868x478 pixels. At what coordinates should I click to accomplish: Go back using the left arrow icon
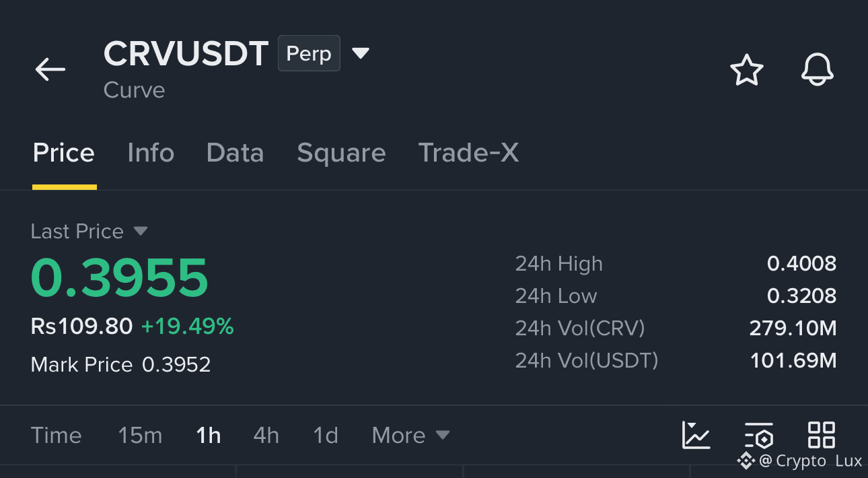50,69
